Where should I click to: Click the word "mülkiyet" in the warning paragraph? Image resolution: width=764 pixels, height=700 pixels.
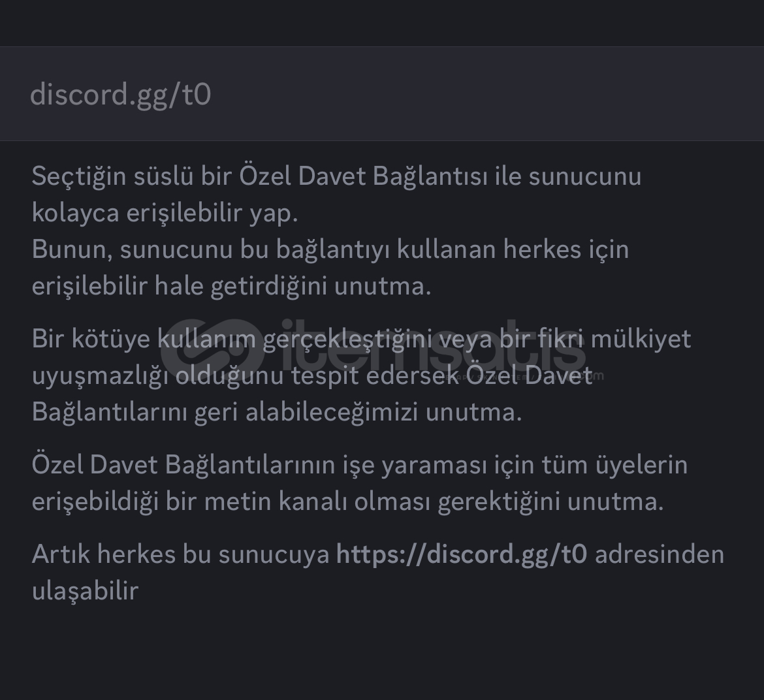pos(641,339)
